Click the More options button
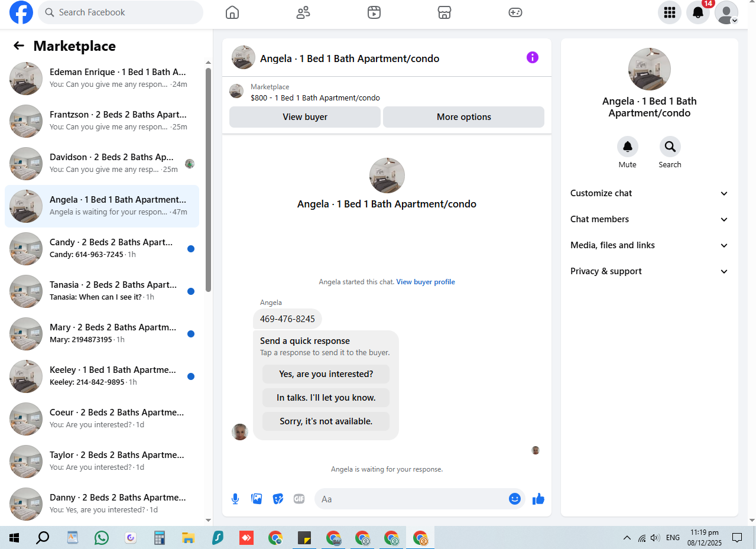756x549 pixels. pos(464,117)
